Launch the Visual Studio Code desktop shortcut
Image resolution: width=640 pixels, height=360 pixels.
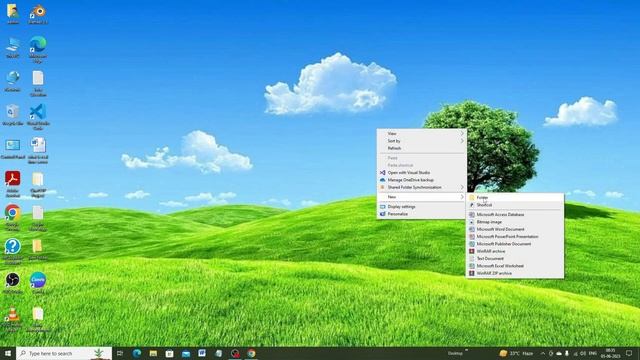(38, 117)
